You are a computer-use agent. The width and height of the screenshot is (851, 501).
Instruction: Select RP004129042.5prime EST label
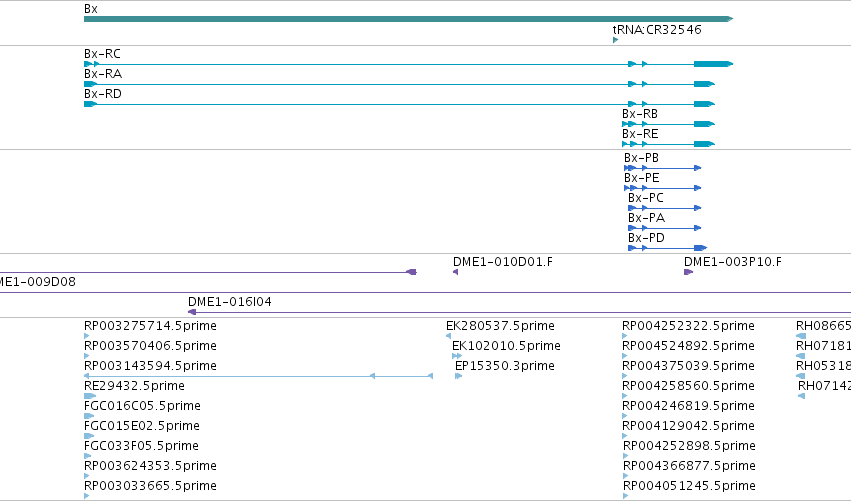688,426
